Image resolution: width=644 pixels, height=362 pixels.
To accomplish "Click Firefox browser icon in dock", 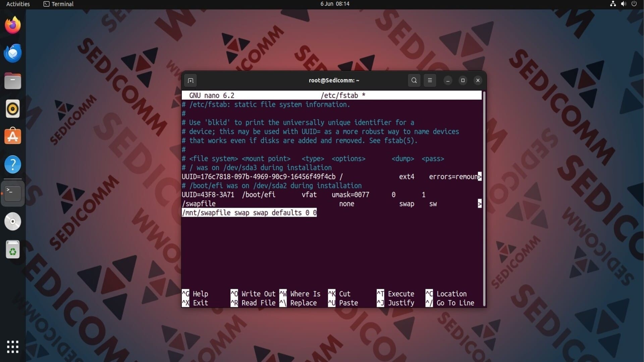I will (x=13, y=25).
